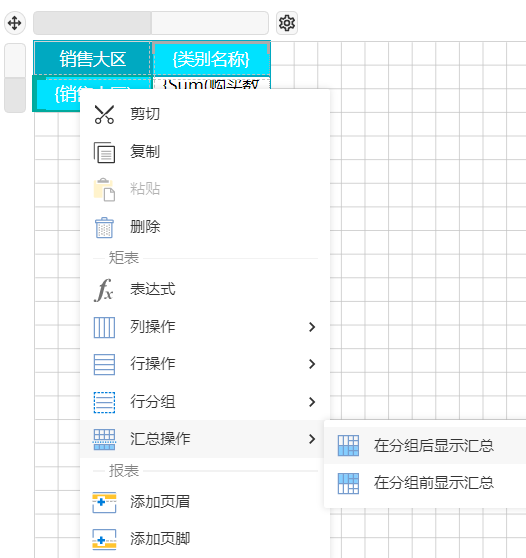Click the Row operations lines icon
Screen dimensions: 526x558
click(x=104, y=364)
